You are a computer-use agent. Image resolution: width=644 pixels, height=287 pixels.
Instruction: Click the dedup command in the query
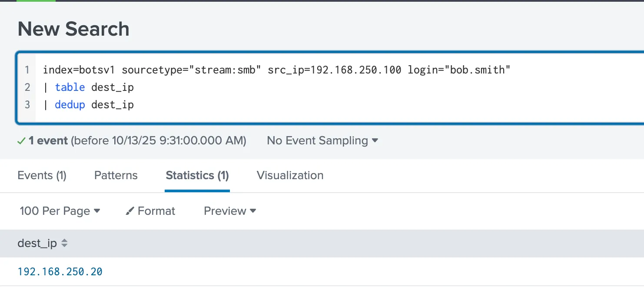pos(70,105)
